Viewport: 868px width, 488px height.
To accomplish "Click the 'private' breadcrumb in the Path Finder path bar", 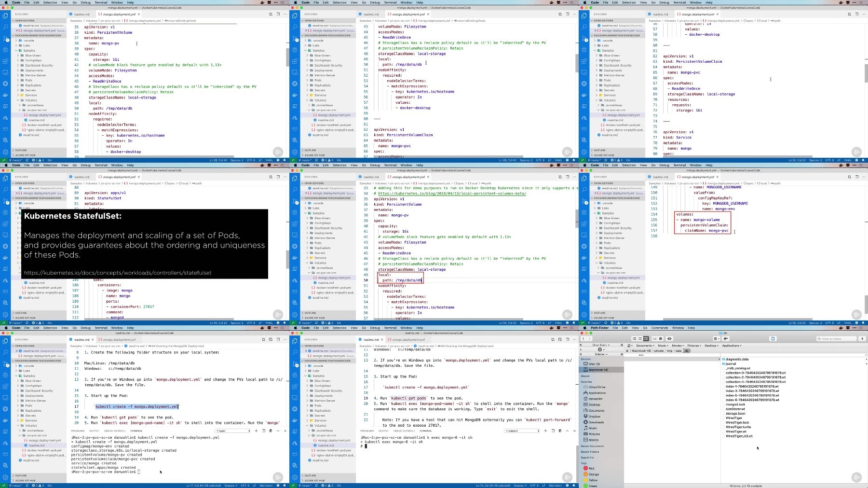I will [x=659, y=351].
